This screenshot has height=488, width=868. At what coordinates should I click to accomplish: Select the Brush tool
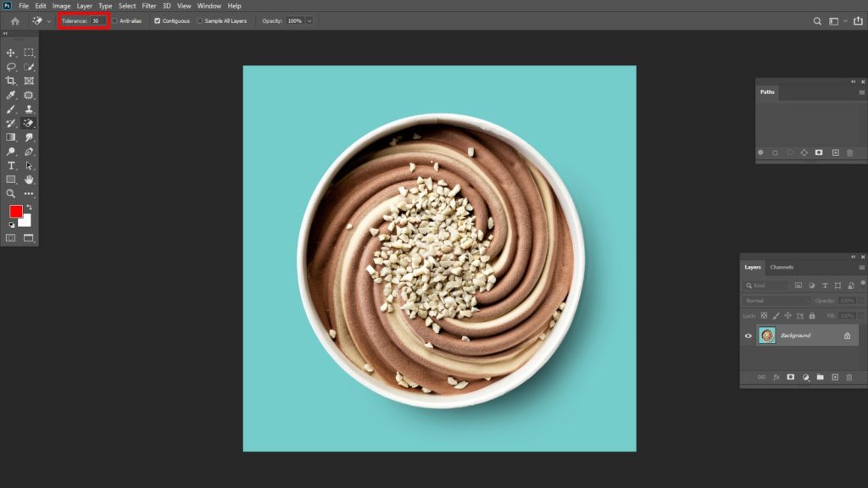(10, 109)
